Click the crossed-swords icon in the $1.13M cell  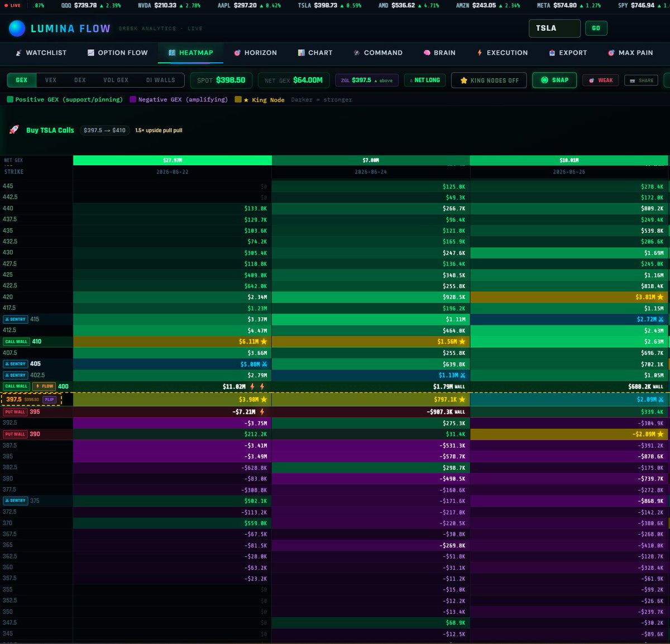[x=463, y=375]
